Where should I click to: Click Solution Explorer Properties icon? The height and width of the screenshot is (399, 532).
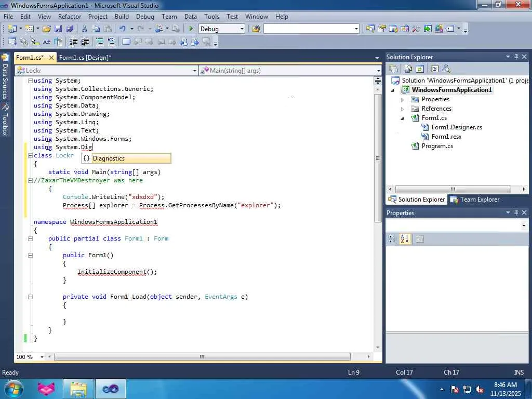pos(394,69)
